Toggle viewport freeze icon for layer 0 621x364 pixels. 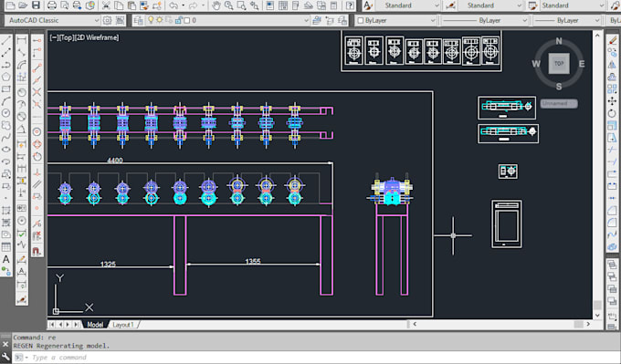click(169, 20)
